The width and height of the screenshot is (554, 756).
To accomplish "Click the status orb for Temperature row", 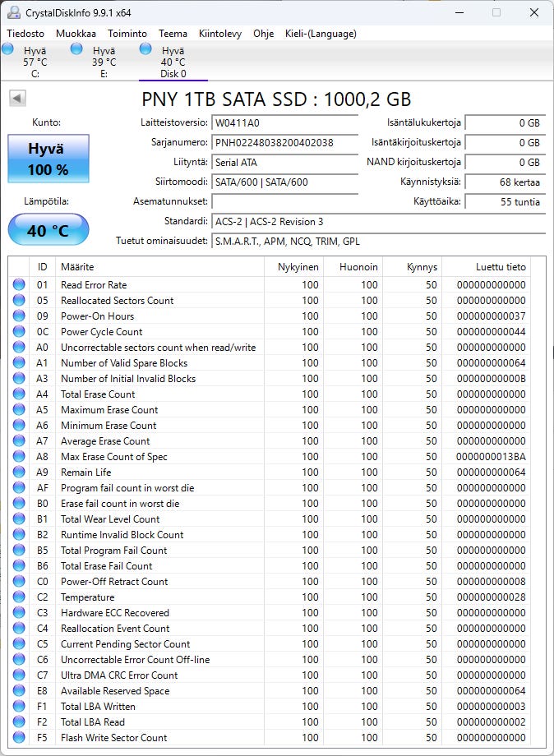I will tap(19, 597).
